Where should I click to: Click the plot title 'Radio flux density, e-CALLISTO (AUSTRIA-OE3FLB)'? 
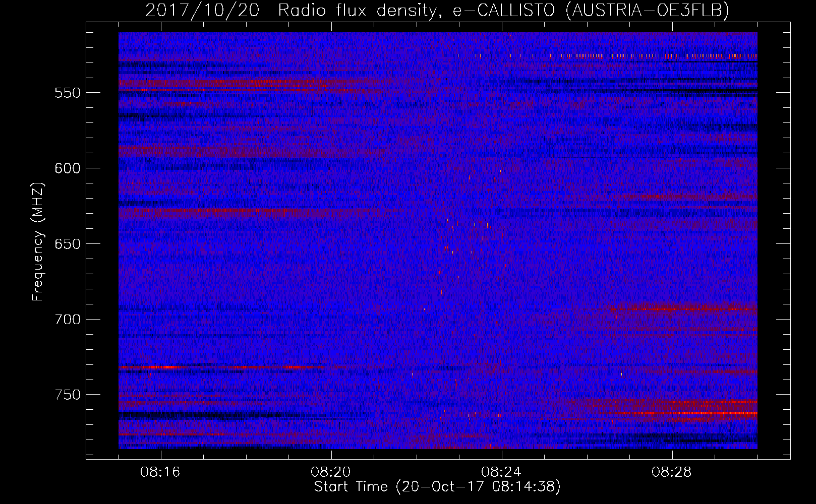point(504,10)
